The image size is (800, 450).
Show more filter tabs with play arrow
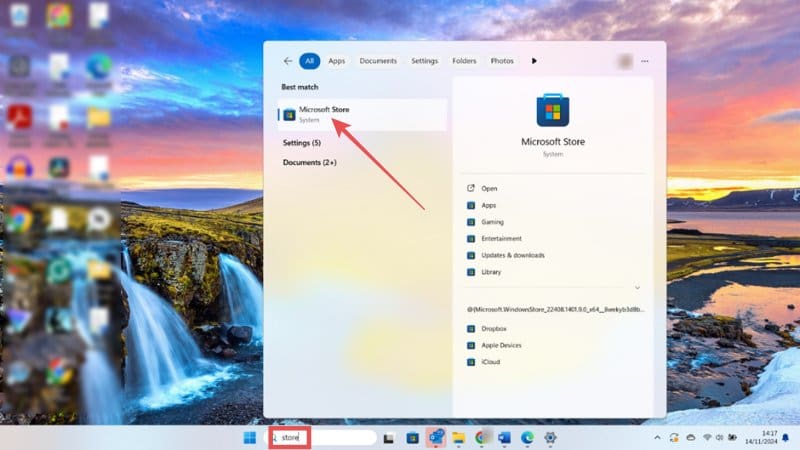click(x=534, y=61)
